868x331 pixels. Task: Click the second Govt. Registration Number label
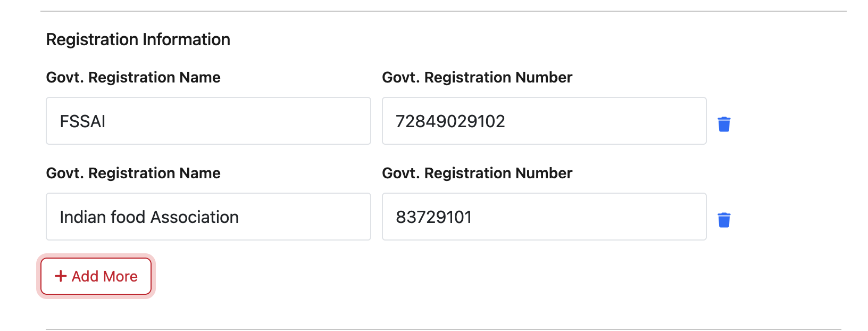click(x=477, y=173)
